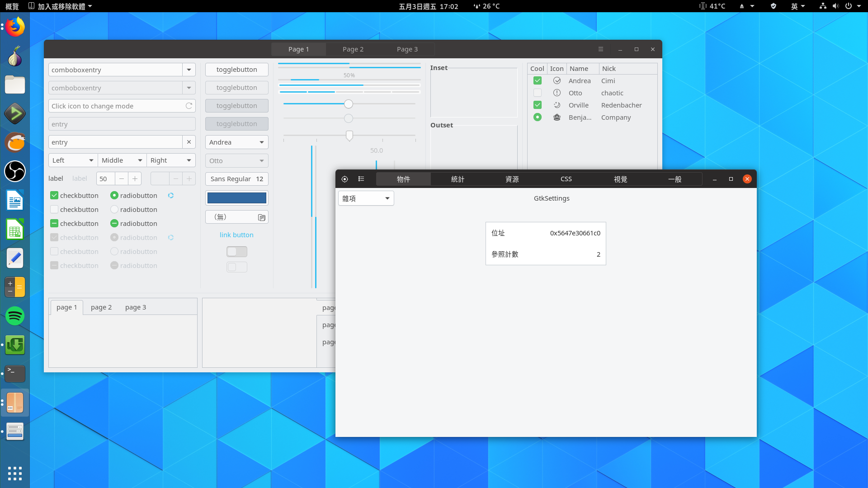868x488 pixels.
Task: Click the link button hyperlink
Action: pyautogui.click(x=236, y=235)
